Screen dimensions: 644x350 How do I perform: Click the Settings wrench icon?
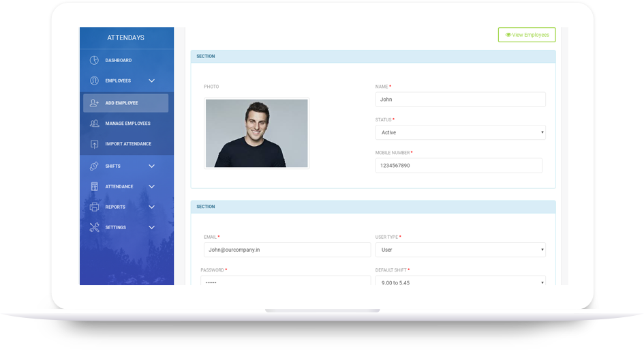point(94,228)
